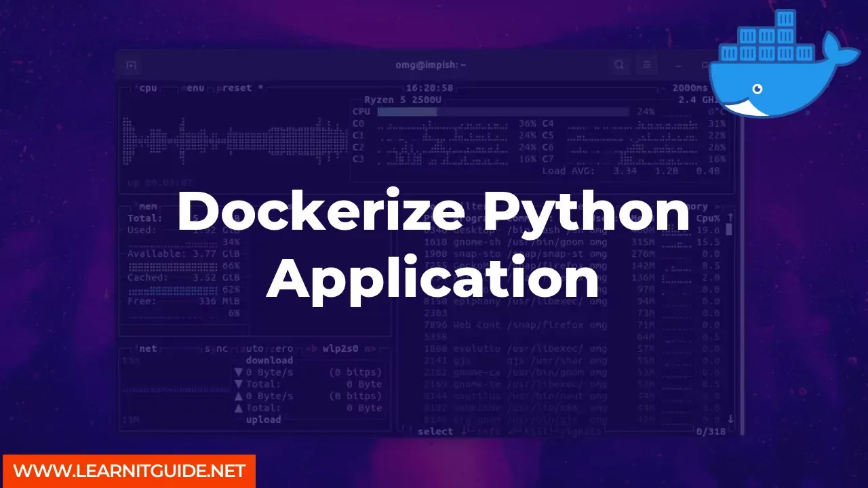Viewport: 868px width, 488px height.
Task: Toggle network sync scaling
Action: tap(217, 348)
